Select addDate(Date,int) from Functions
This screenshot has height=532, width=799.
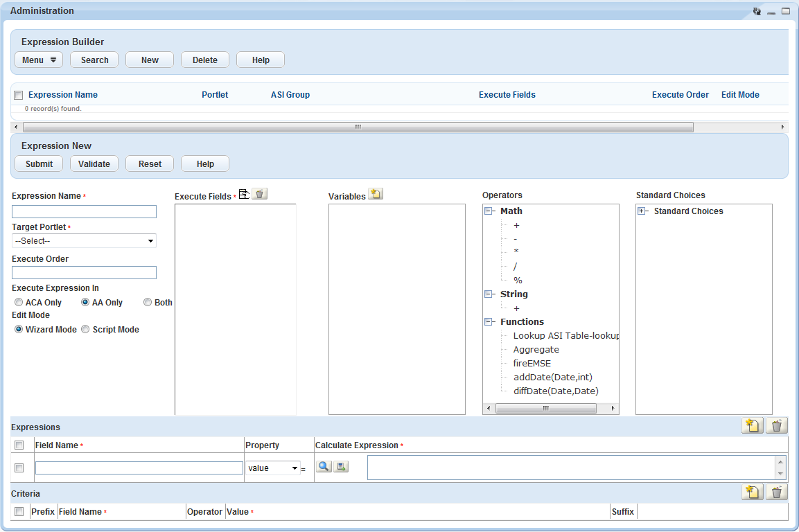tap(552, 378)
